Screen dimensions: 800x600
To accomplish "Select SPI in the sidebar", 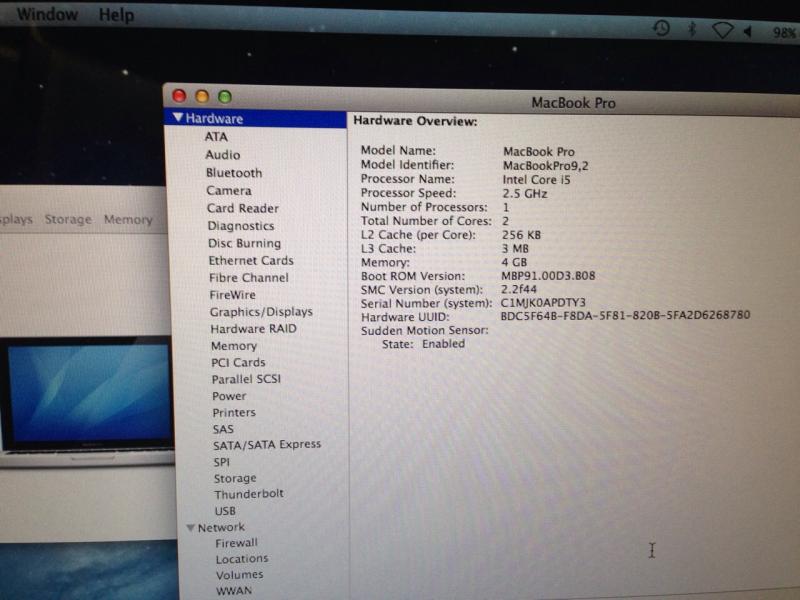I will pos(221,462).
